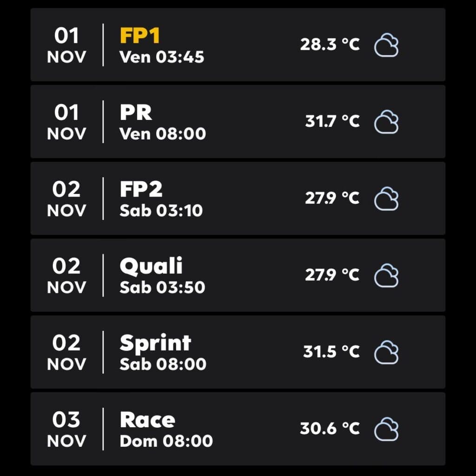Click the Sab 03:50 qualifying time
Viewport: 476px width, 476px height.
(162, 287)
